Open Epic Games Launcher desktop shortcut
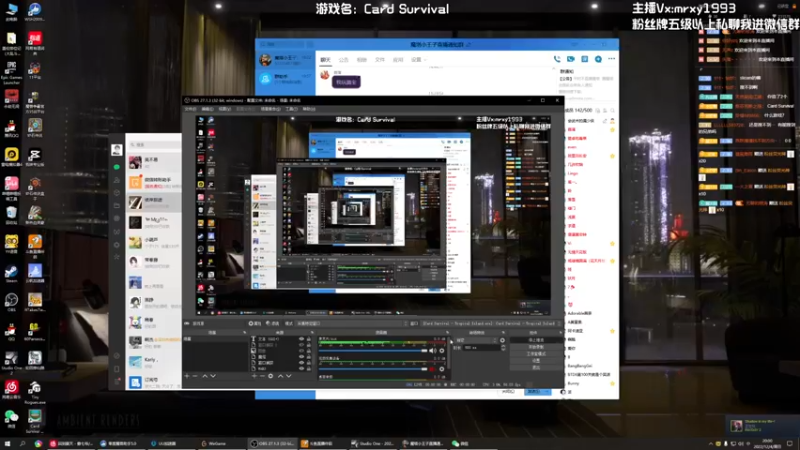800x450 pixels. click(x=11, y=73)
